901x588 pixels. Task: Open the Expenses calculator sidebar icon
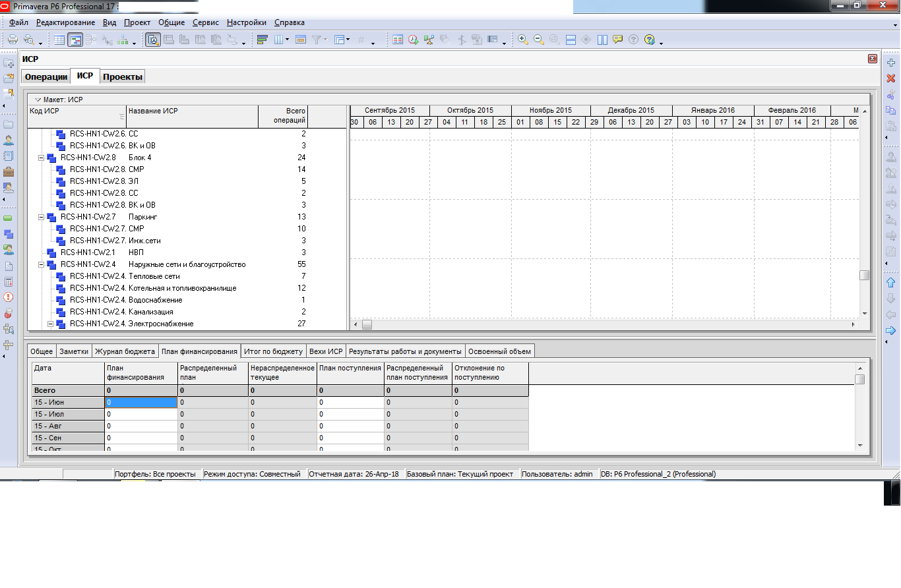9,281
